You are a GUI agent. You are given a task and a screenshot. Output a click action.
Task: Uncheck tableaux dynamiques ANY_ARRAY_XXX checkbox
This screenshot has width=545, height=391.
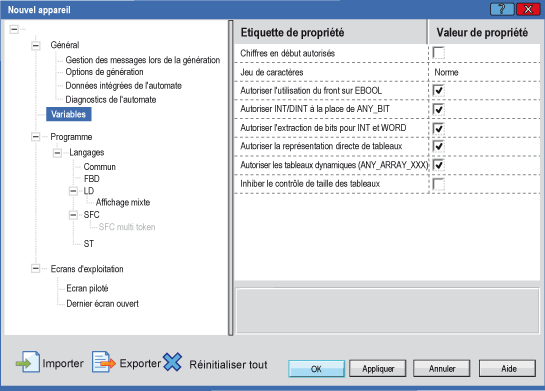tap(439, 165)
